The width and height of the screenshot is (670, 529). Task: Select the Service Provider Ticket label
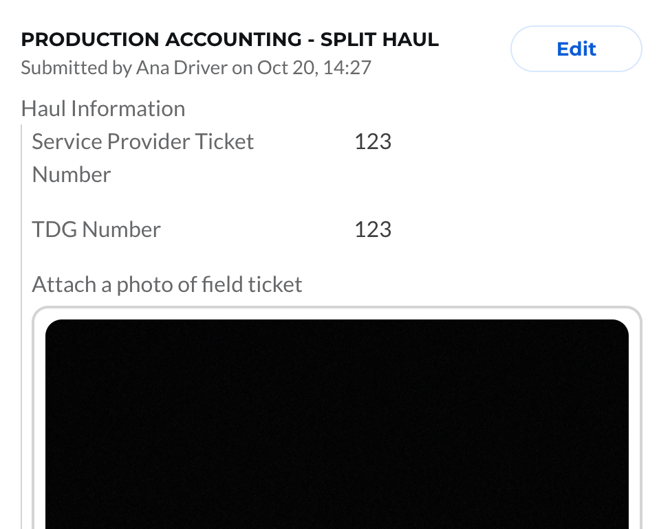pos(143,142)
